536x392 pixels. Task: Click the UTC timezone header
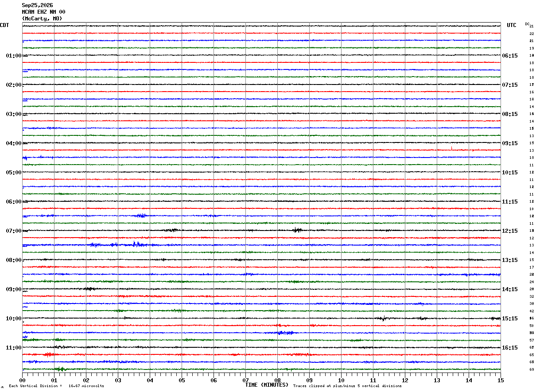tap(512, 25)
